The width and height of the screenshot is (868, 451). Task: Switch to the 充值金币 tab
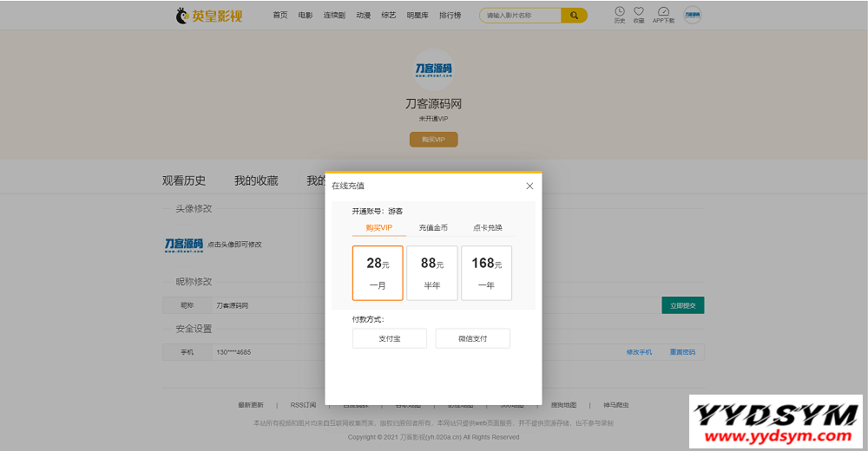point(433,228)
